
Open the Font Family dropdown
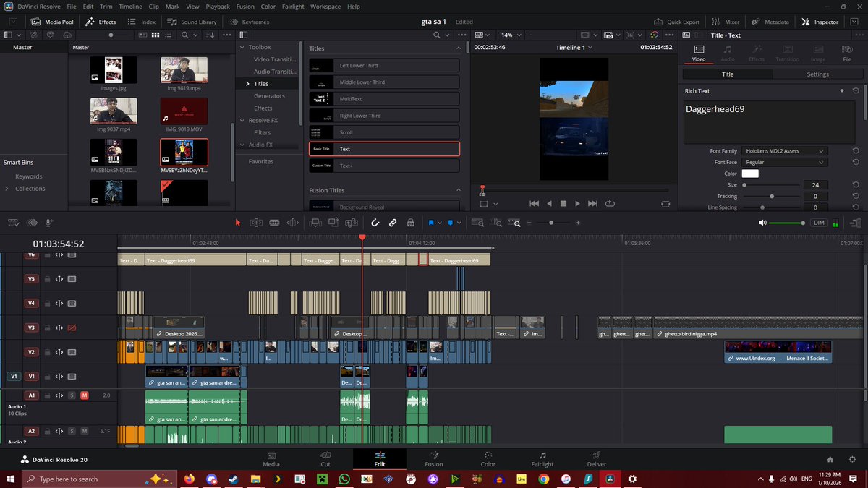pyautogui.click(x=785, y=150)
